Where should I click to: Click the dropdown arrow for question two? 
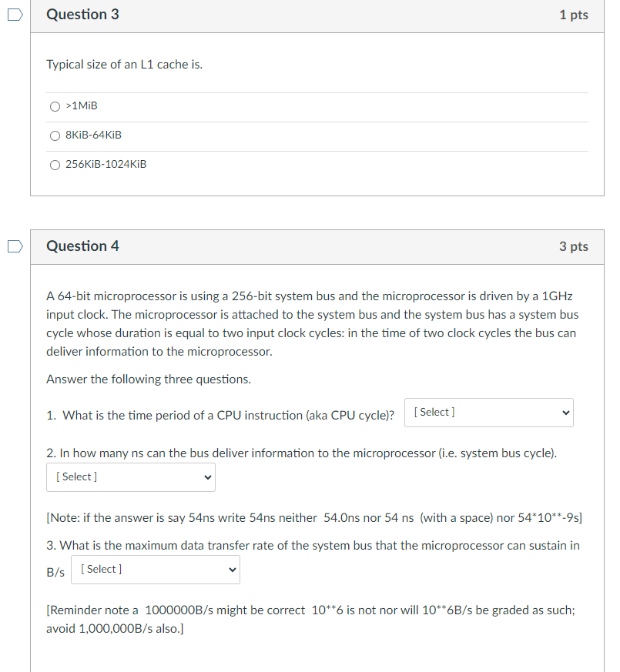tap(206, 477)
